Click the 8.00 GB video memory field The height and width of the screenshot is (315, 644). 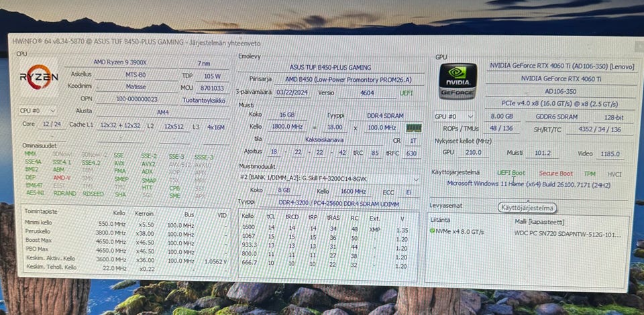502,117
